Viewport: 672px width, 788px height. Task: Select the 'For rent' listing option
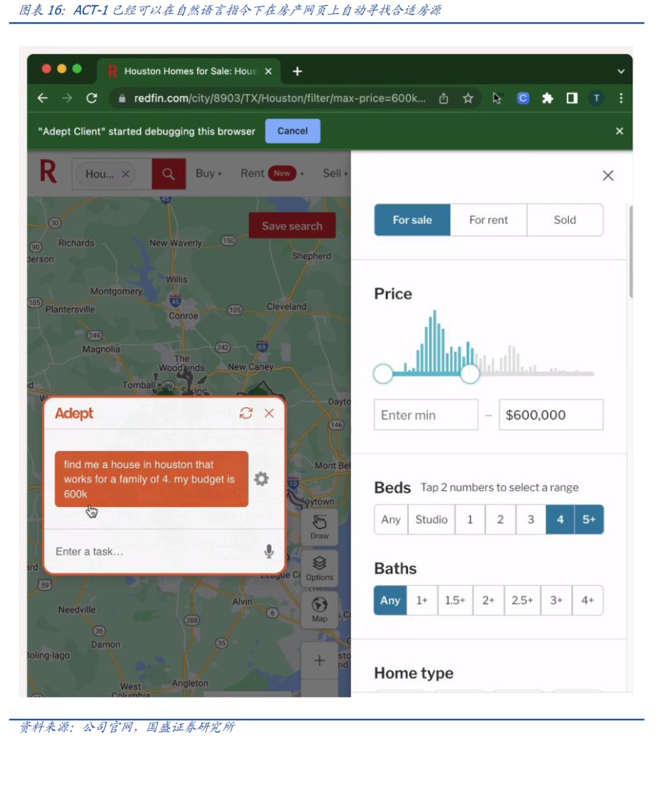[x=488, y=220]
